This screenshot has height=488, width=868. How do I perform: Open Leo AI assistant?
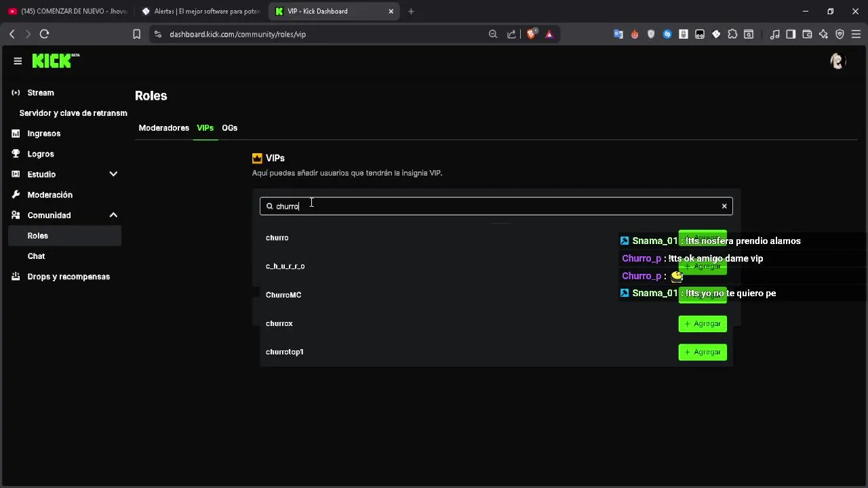click(823, 34)
